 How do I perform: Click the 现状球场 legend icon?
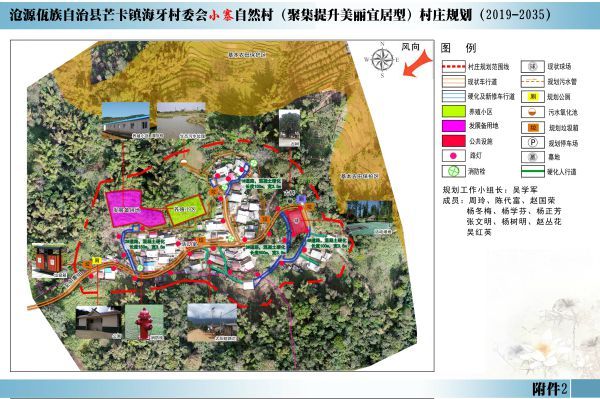tap(533, 67)
